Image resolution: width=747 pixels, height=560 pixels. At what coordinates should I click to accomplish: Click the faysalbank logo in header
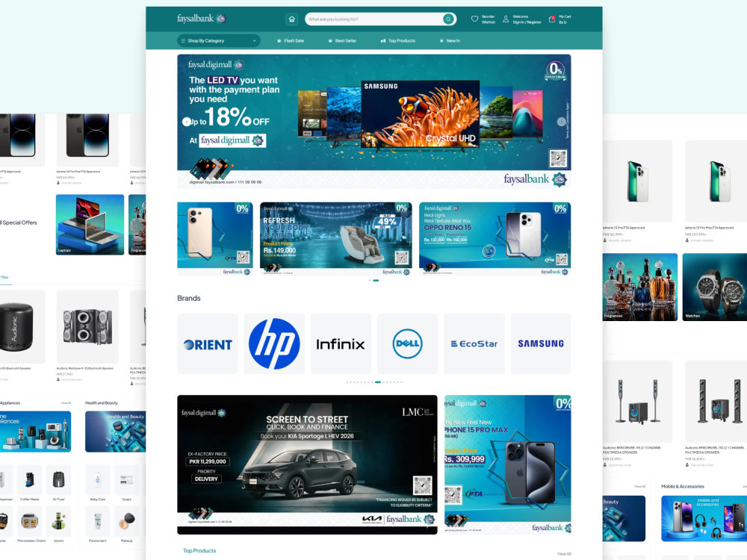(x=201, y=19)
